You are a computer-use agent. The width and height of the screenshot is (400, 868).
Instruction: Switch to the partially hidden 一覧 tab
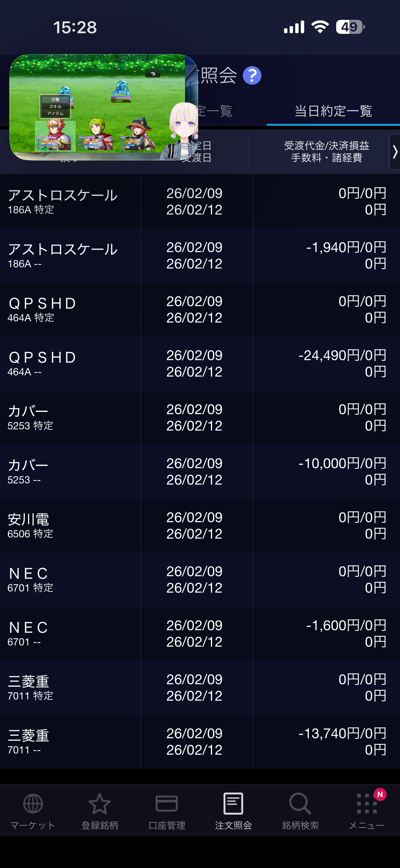click(216, 111)
